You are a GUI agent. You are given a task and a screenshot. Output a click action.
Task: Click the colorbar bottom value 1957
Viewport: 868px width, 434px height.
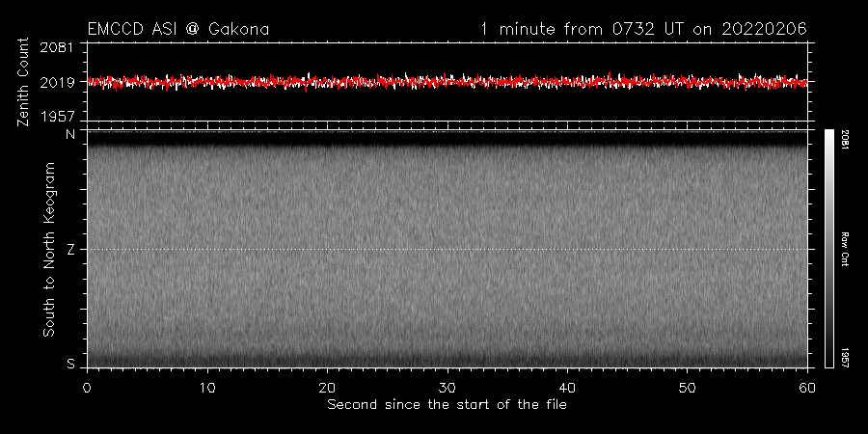tap(845, 358)
